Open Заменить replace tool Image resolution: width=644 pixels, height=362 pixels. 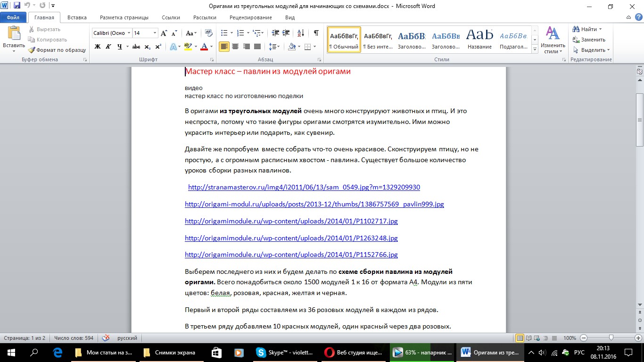[589, 40]
